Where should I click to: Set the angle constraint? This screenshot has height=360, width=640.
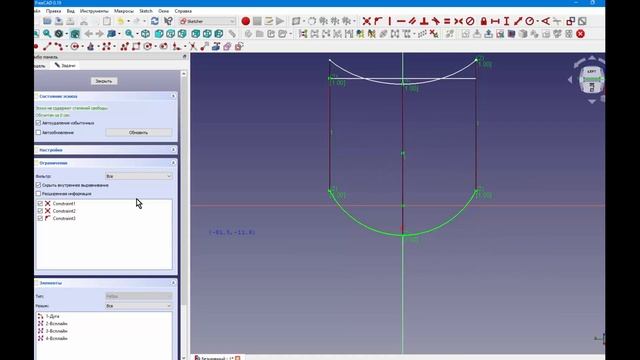pos(546,21)
